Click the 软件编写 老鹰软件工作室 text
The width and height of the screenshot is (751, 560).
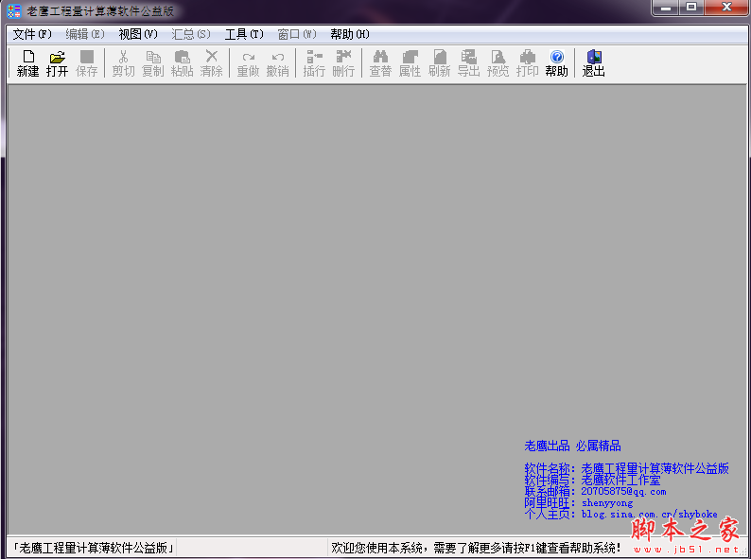pos(592,480)
